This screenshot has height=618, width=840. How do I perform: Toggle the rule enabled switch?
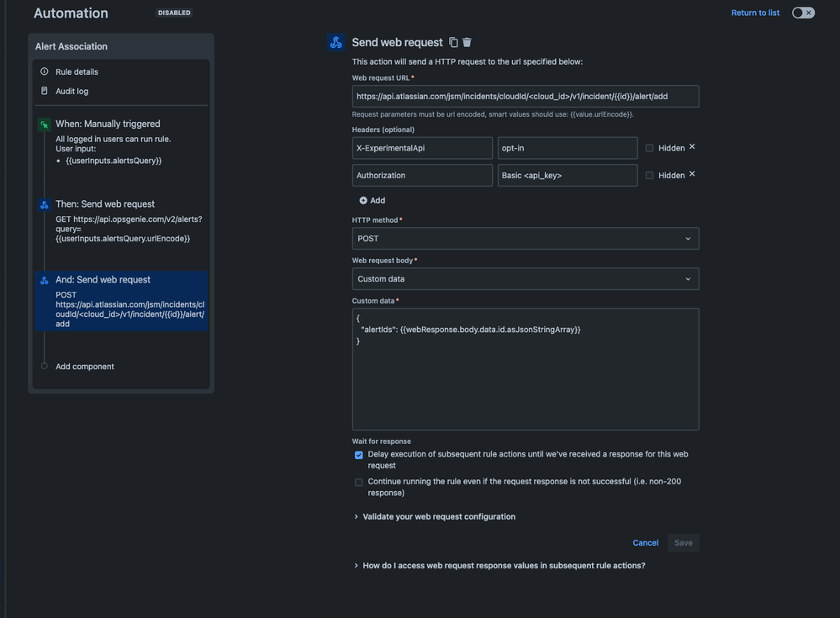coord(803,13)
